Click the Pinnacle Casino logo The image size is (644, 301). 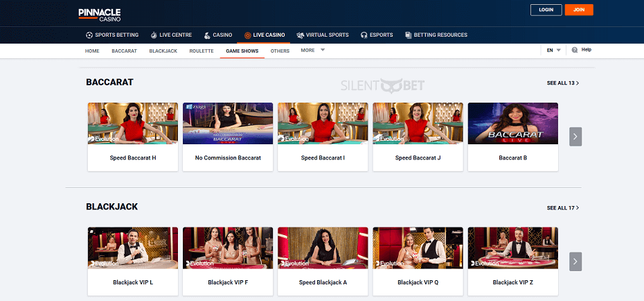[x=100, y=15]
